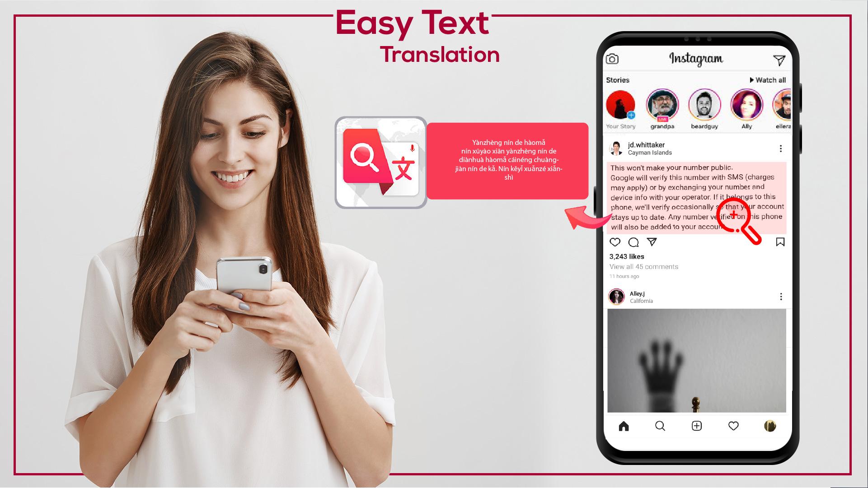Expand Alley.J post options menu

(x=781, y=297)
